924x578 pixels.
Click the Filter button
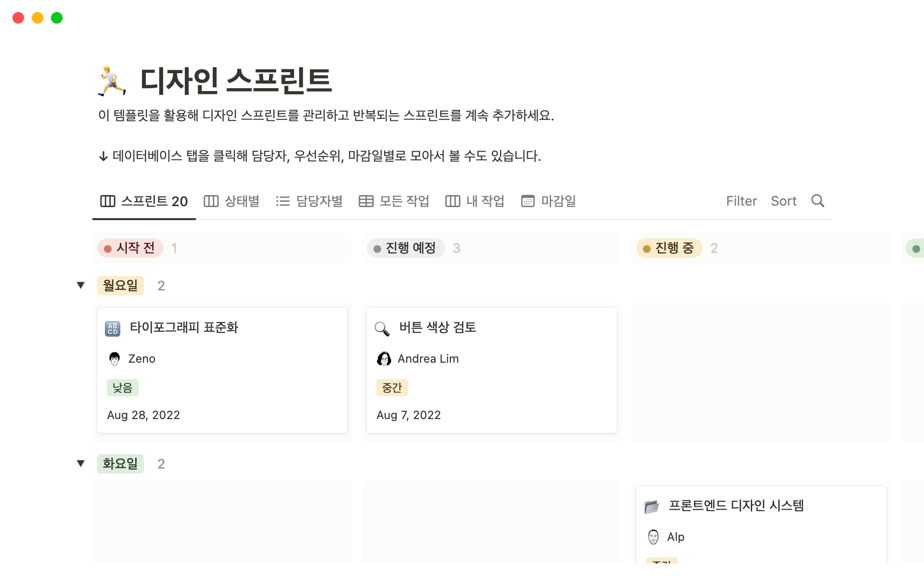pos(741,201)
